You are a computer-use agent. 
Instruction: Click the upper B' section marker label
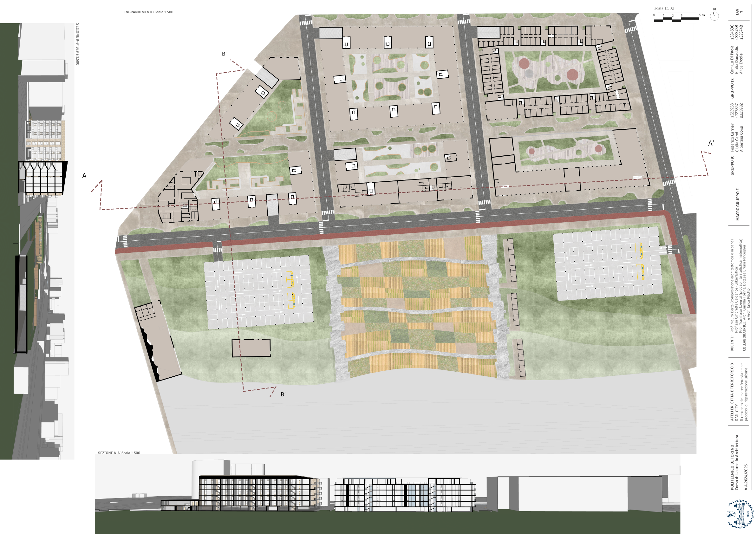(224, 54)
